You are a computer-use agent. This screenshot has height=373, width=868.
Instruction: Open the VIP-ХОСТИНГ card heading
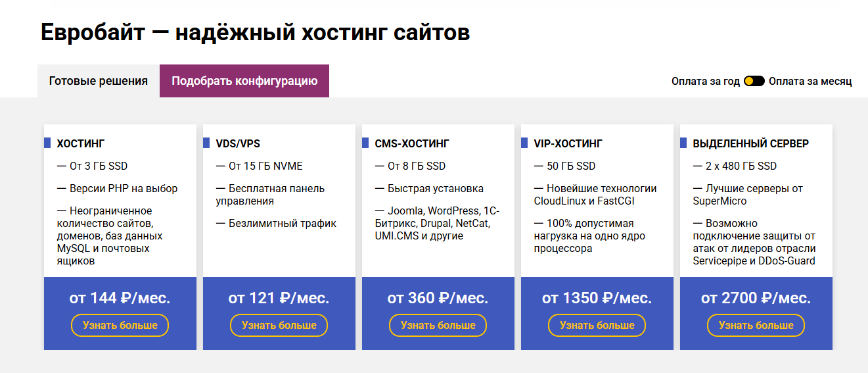568,143
